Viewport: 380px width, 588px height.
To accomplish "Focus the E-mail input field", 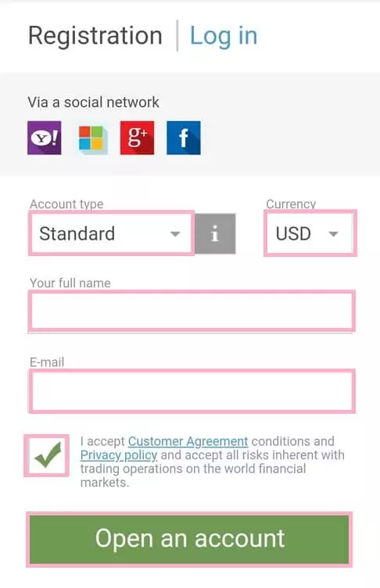I will pyautogui.click(x=192, y=390).
